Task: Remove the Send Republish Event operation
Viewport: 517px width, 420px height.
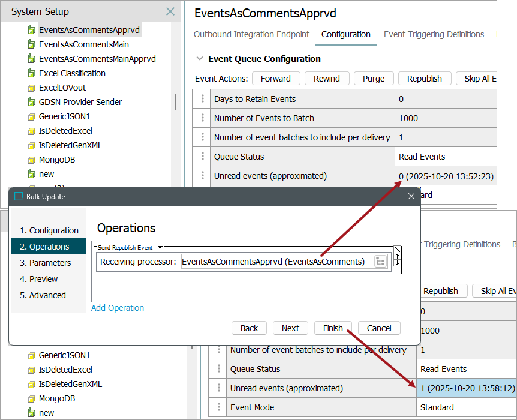Action: point(397,249)
